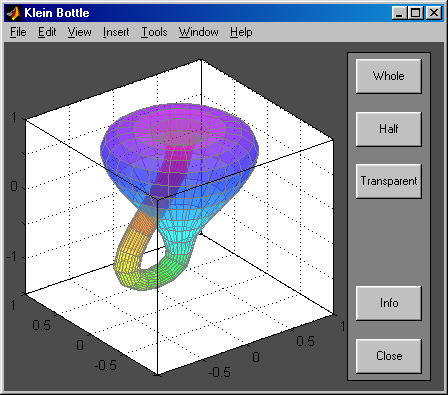Click the Whole button
The height and width of the screenshot is (395, 448).
coord(389,76)
